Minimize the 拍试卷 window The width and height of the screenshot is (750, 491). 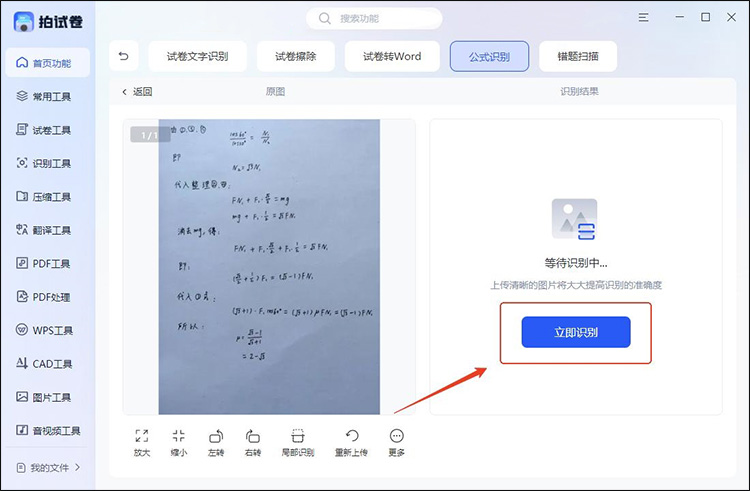pos(679,17)
